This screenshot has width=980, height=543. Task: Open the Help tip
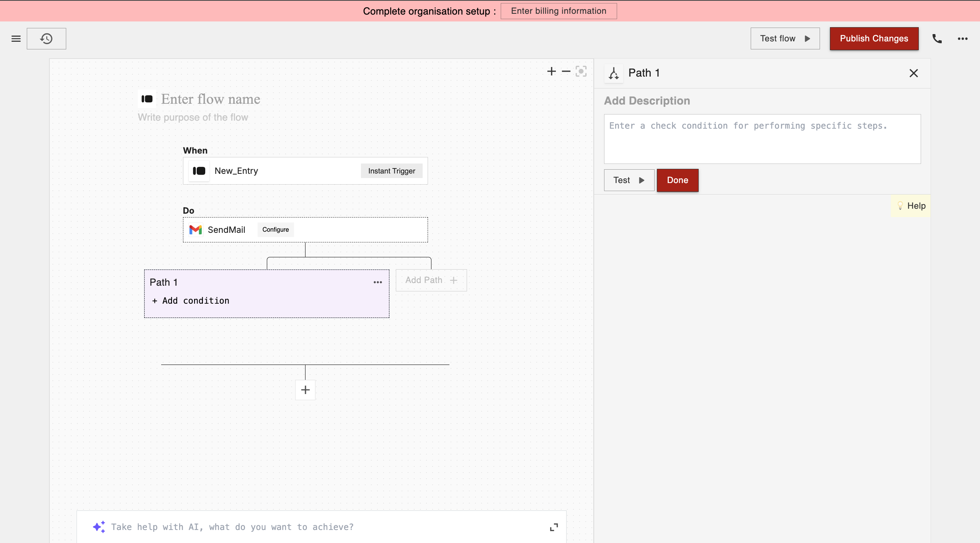pyautogui.click(x=911, y=206)
